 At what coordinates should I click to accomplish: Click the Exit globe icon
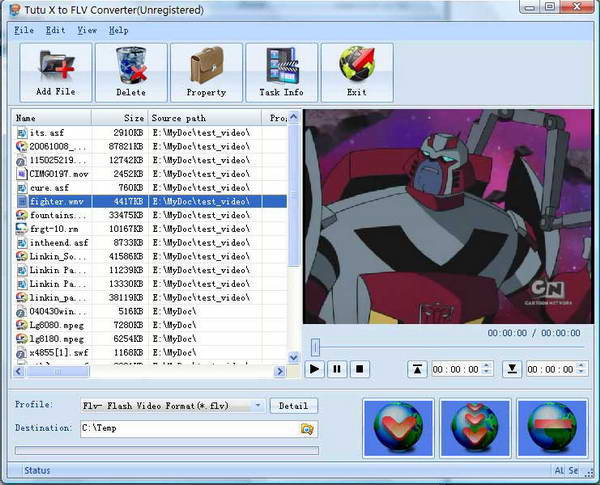click(x=357, y=72)
